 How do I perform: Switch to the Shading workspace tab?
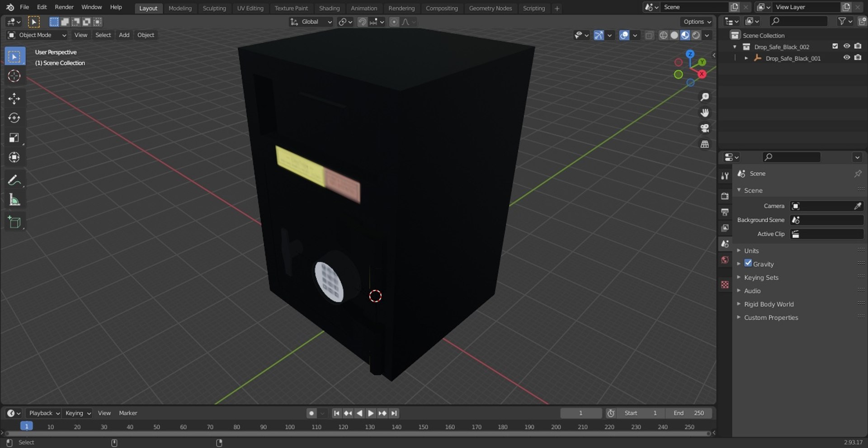coord(329,8)
